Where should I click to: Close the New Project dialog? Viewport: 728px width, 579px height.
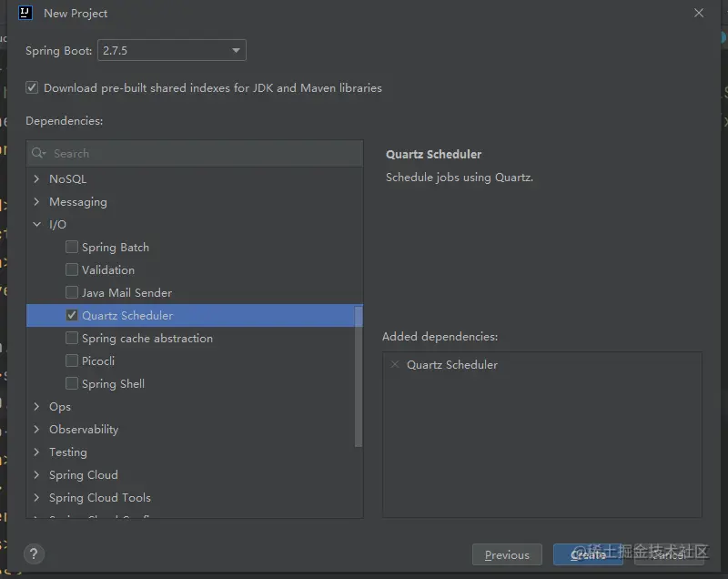coord(699,13)
